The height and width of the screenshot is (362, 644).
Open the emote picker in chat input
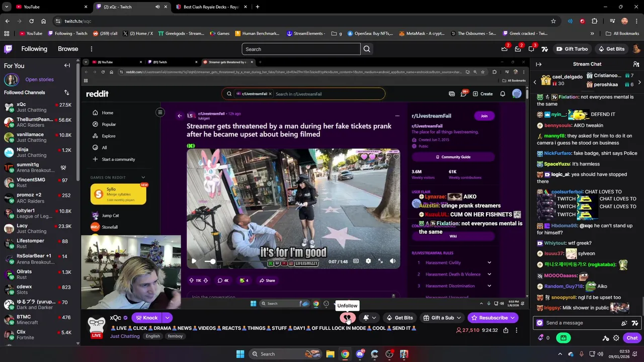coord(624,323)
